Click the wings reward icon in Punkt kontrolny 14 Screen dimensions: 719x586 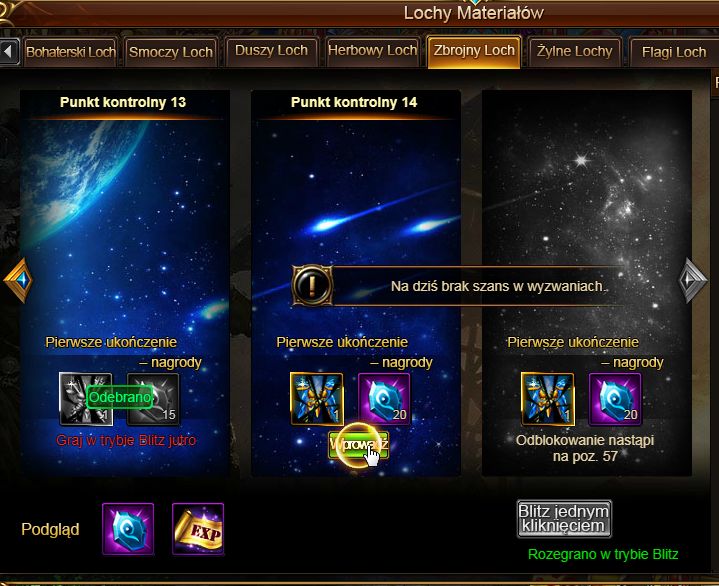pos(317,399)
